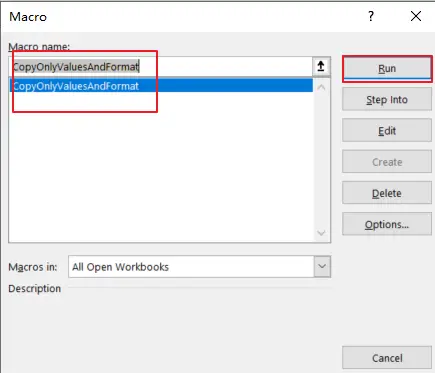Focus the Macro name text field
Viewport: 435px width, 373px height.
(x=161, y=67)
